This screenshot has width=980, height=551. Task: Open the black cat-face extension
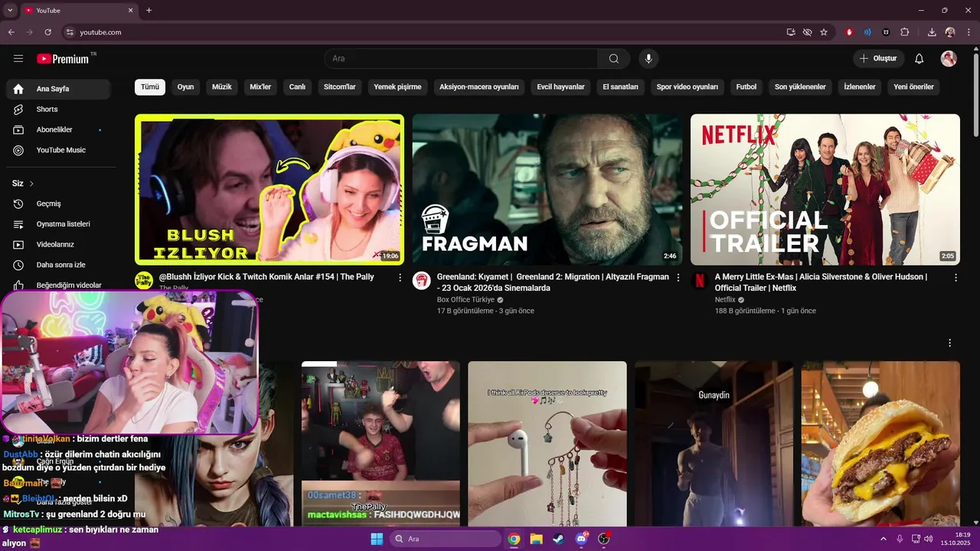click(x=887, y=32)
